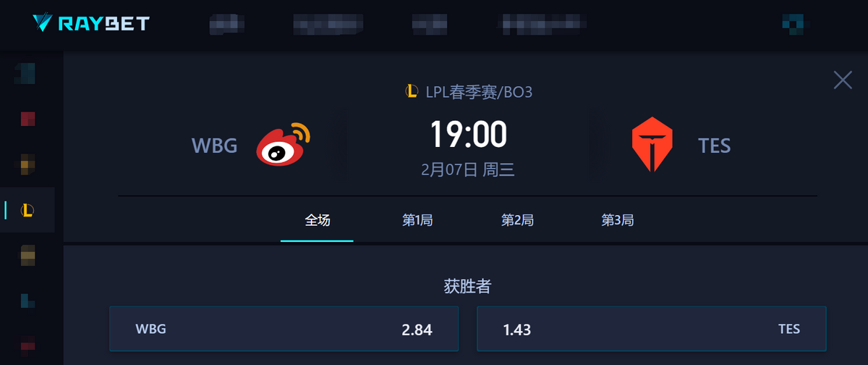Image resolution: width=868 pixels, height=365 pixels.
Task: Open the red pixelated sidebar game icon
Action: pos(27,118)
